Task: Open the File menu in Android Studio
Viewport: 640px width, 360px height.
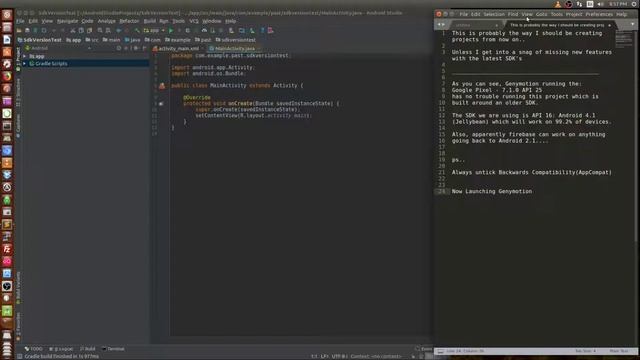Action: [20, 21]
